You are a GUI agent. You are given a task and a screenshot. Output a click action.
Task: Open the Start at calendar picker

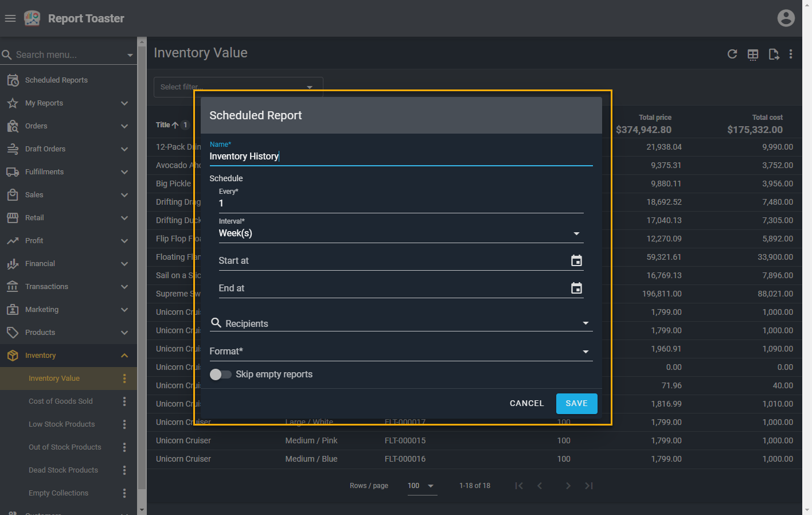pyautogui.click(x=576, y=261)
